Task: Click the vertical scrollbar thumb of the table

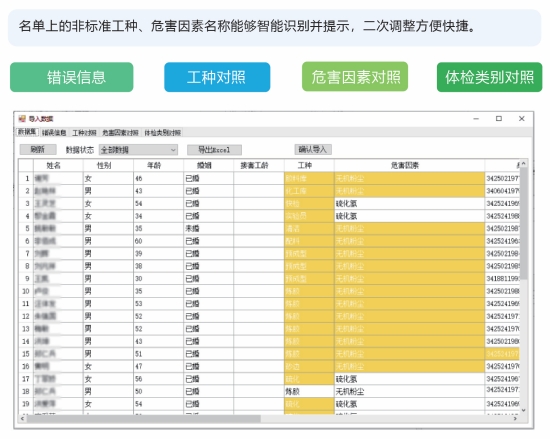Action: pyautogui.click(x=523, y=223)
